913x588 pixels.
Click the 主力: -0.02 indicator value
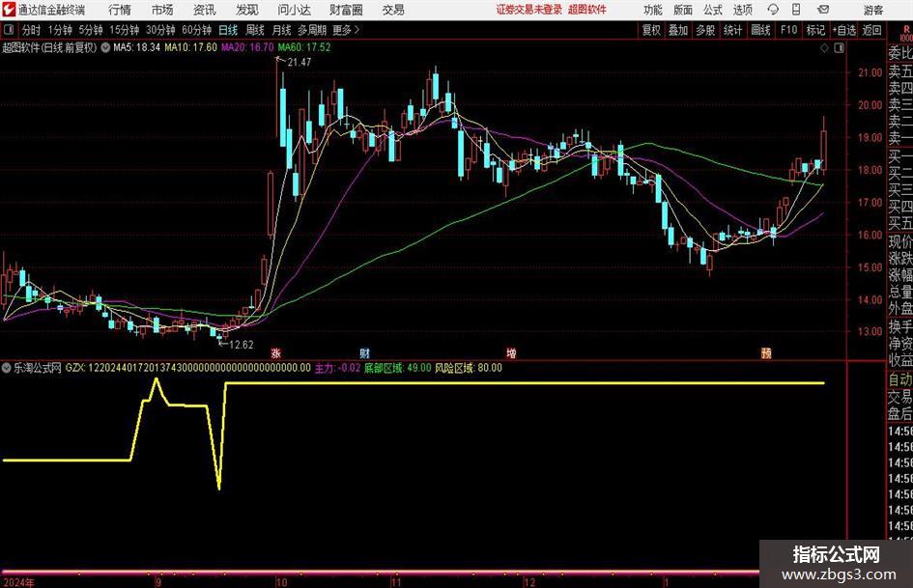(x=337, y=368)
